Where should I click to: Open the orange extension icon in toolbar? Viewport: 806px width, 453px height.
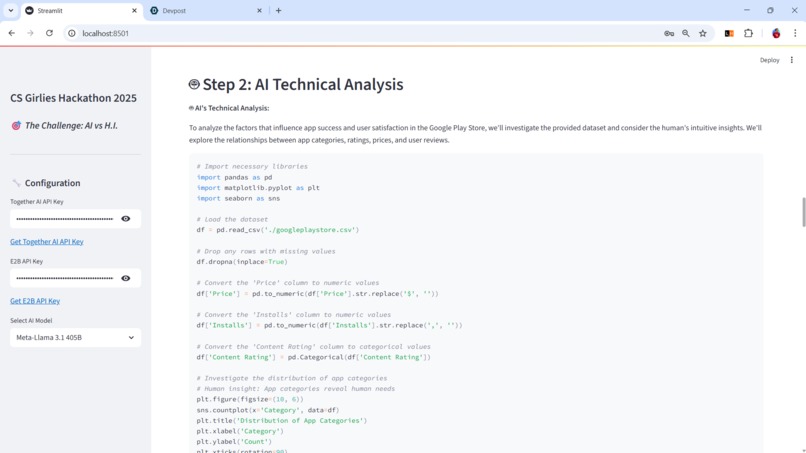point(729,33)
